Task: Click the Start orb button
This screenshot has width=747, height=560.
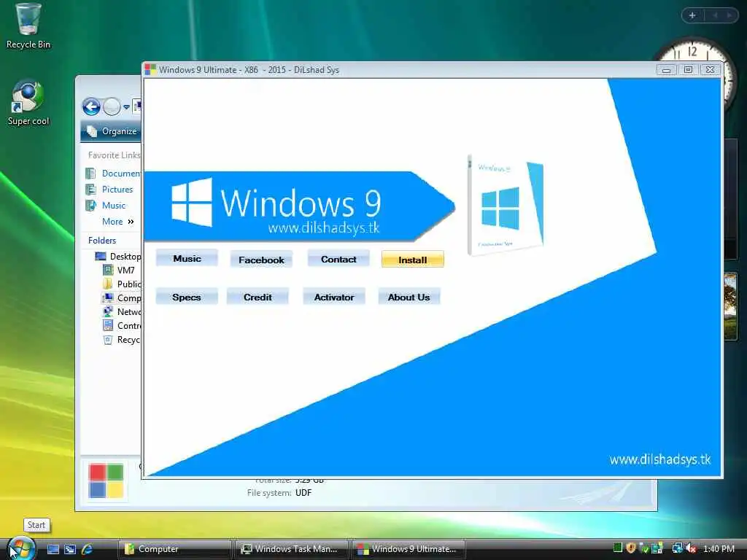Action: click(21, 548)
